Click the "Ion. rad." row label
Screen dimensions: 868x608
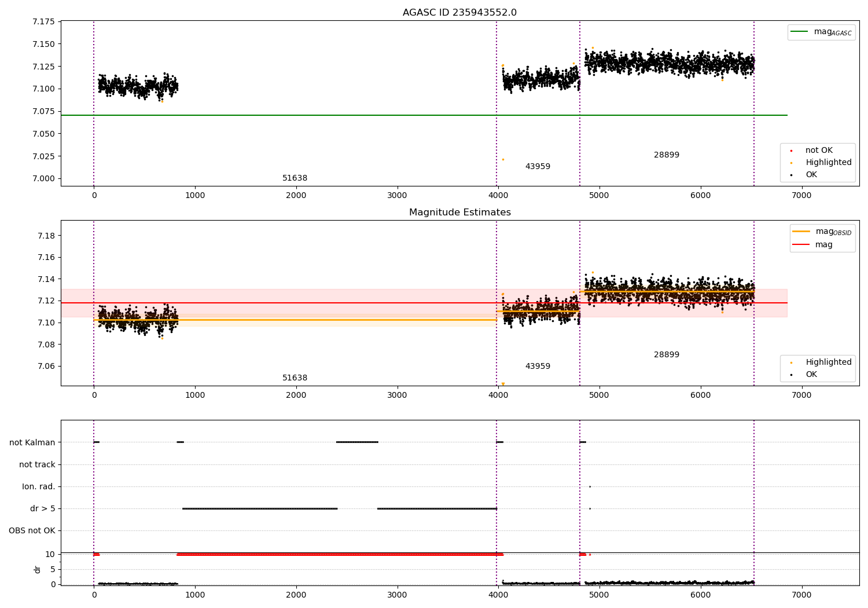[39, 486]
